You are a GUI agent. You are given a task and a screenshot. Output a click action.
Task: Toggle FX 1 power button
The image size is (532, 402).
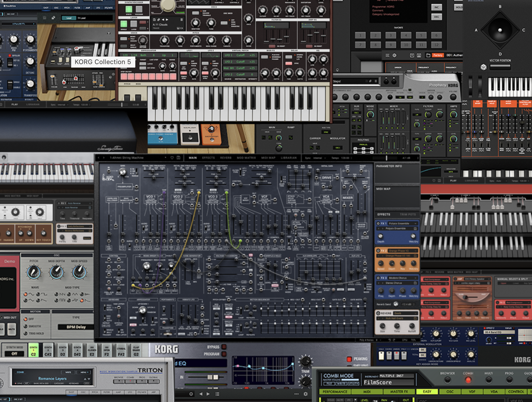[378, 223]
